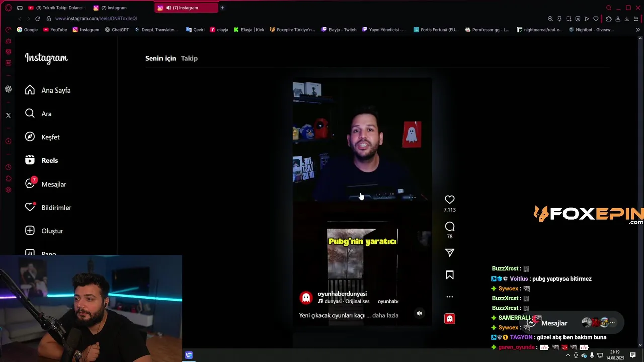Viewport: 644px width, 362px height.
Task: Click the pin icon in address bar
Action: point(559,19)
